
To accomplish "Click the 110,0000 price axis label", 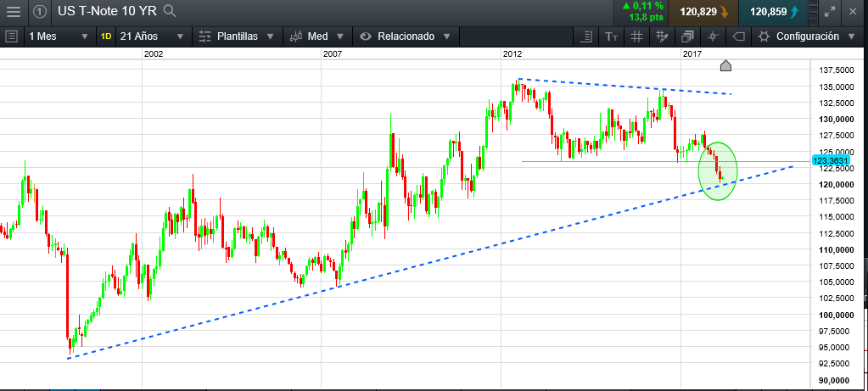I will pos(836,249).
